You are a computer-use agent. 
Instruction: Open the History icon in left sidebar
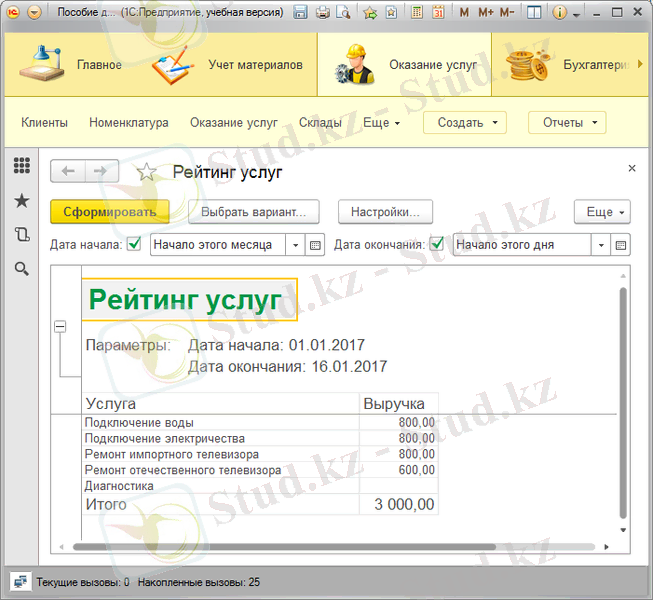(x=22, y=234)
